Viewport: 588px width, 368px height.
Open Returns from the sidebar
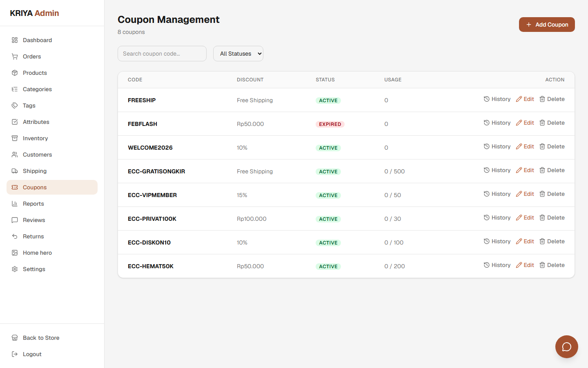click(52, 236)
